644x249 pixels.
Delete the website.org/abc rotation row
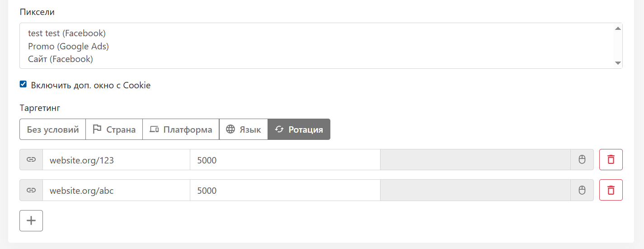coord(611,190)
